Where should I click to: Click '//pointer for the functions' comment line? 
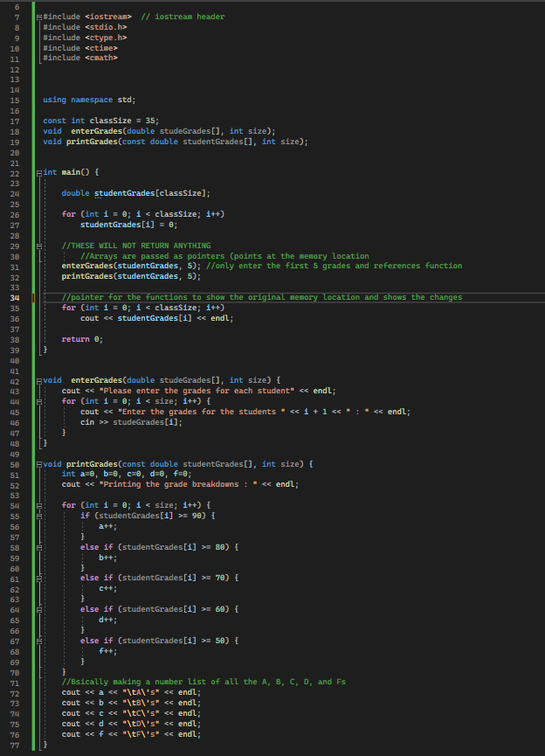(262, 297)
